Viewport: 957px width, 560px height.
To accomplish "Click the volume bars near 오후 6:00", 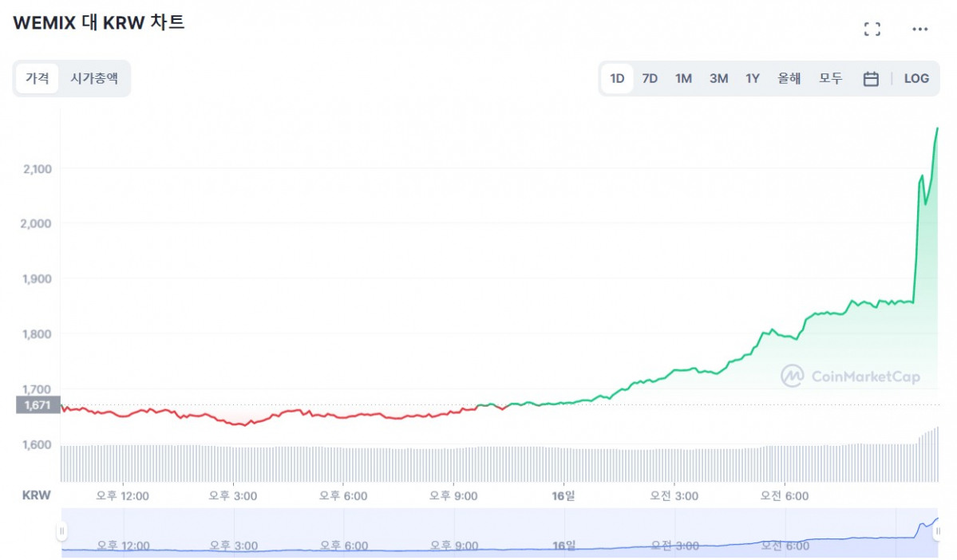I will point(343,463).
